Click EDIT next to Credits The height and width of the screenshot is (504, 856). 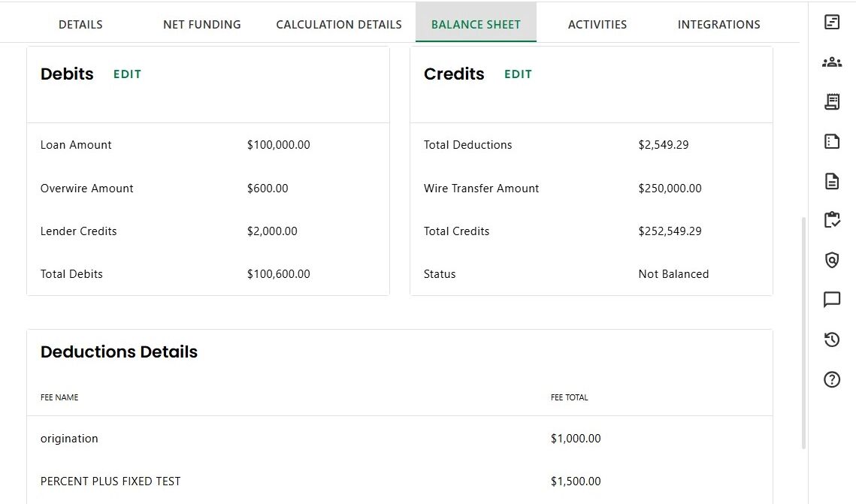pyautogui.click(x=518, y=74)
